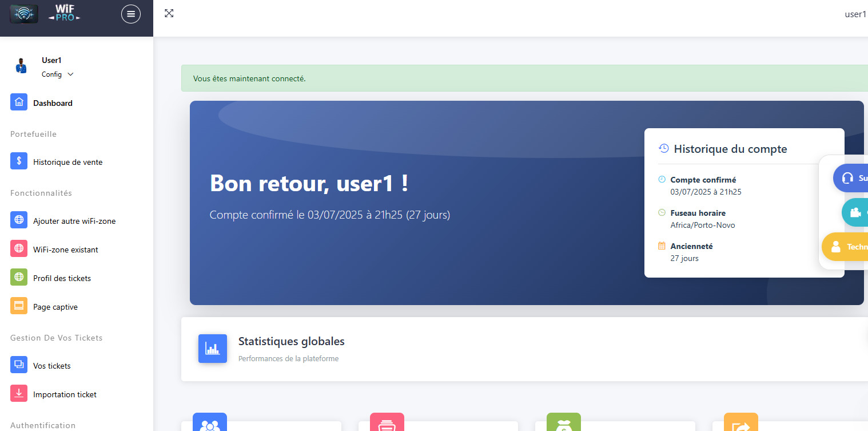This screenshot has height=431, width=868.
Task: Click the WiF Pro logo
Action: pyautogui.click(x=64, y=14)
